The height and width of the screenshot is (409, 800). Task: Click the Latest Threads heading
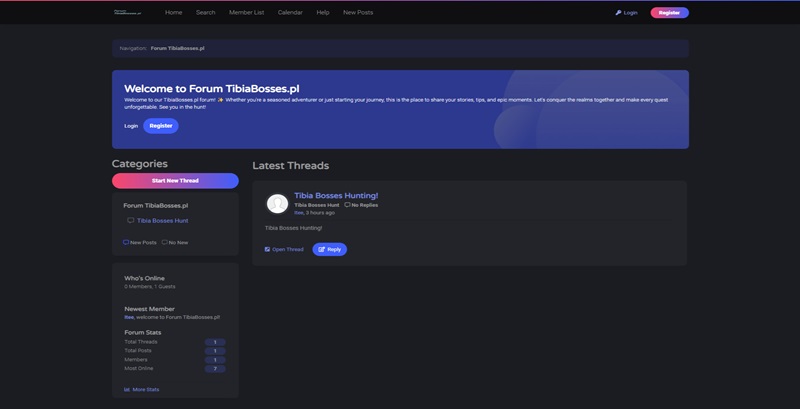290,166
